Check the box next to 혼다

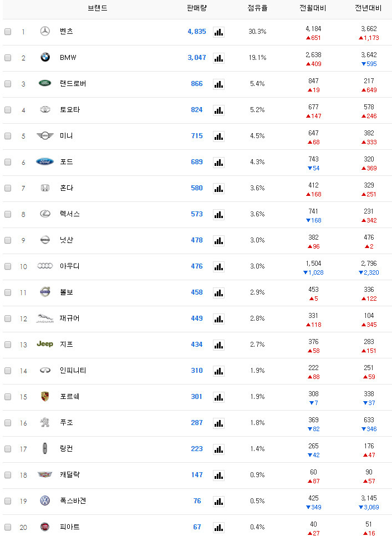click(8, 188)
